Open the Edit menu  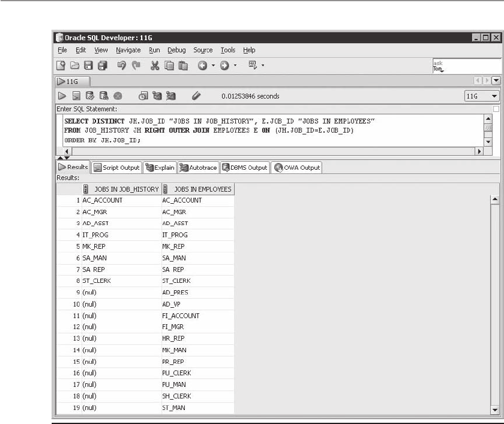[81, 50]
